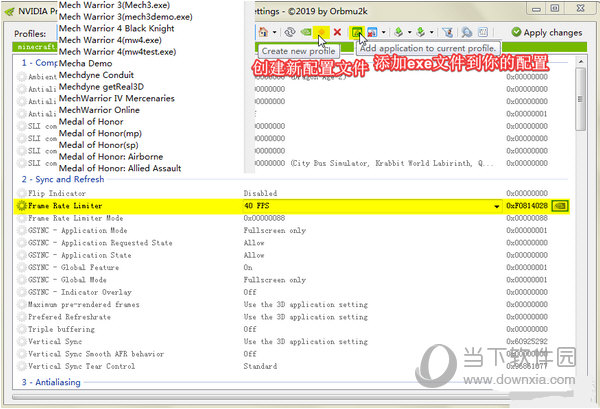Select Mech Warrior 3(Mech3.exe) from profile list
The image size is (600, 409).
click(114, 5)
